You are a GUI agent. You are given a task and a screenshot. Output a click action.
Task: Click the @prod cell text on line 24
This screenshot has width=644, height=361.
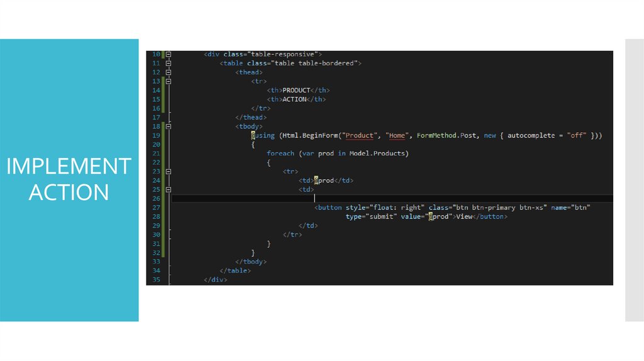pos(324,181)
